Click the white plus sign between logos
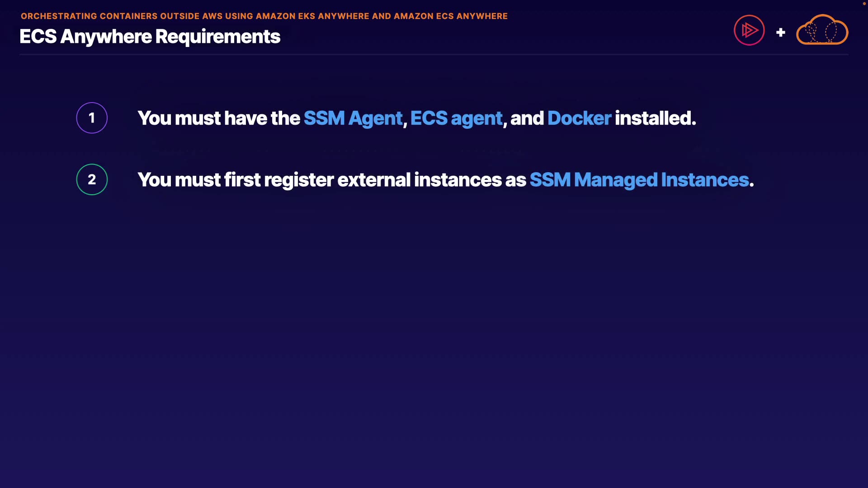The image size is (868, 488). pos(780,33)
